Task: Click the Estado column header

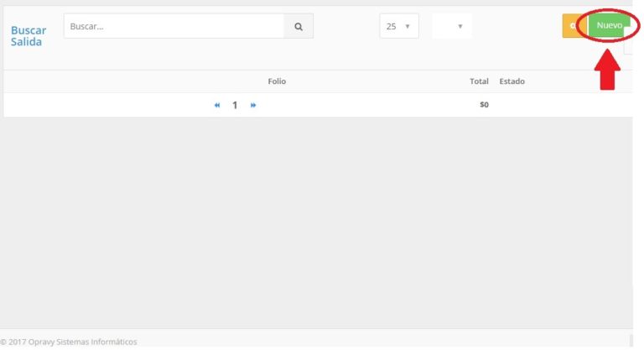Action: click(512, 81)
